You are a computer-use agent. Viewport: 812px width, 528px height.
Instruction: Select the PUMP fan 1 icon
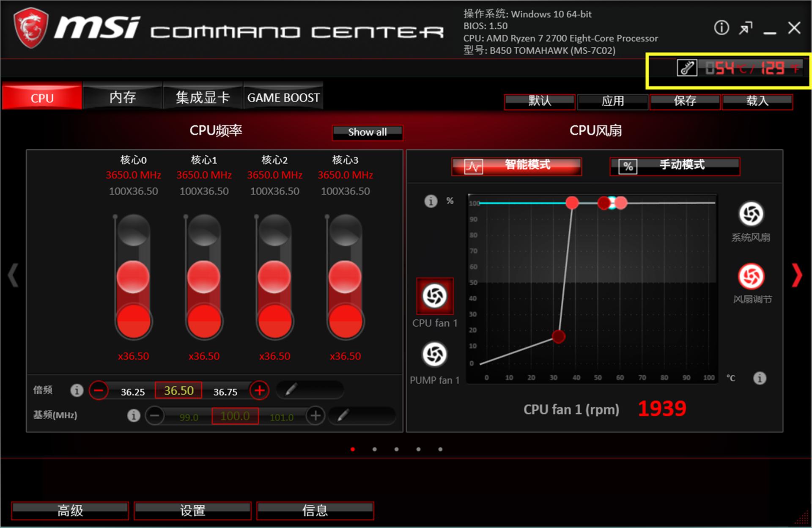point(434,354)
